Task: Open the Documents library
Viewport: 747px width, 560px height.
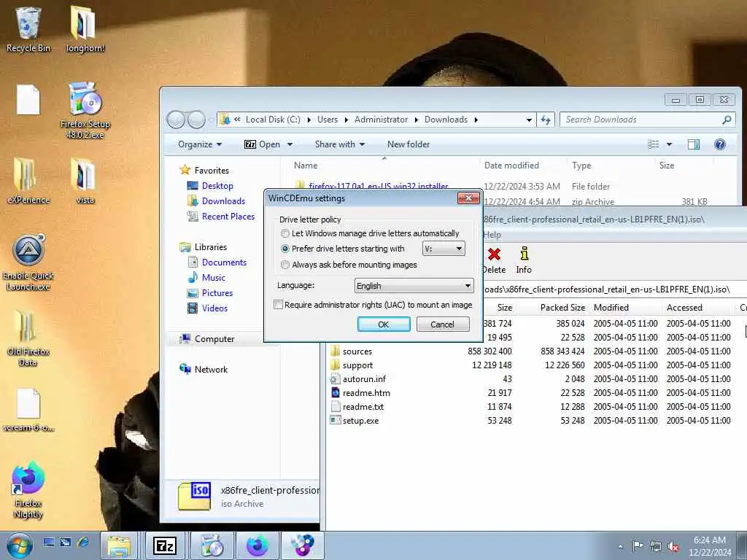Action: click(x=224, y=262)
